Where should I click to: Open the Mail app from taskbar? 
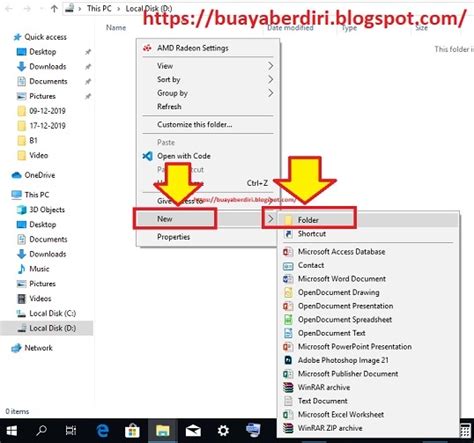pyautogui.click(x=193, y=431)
